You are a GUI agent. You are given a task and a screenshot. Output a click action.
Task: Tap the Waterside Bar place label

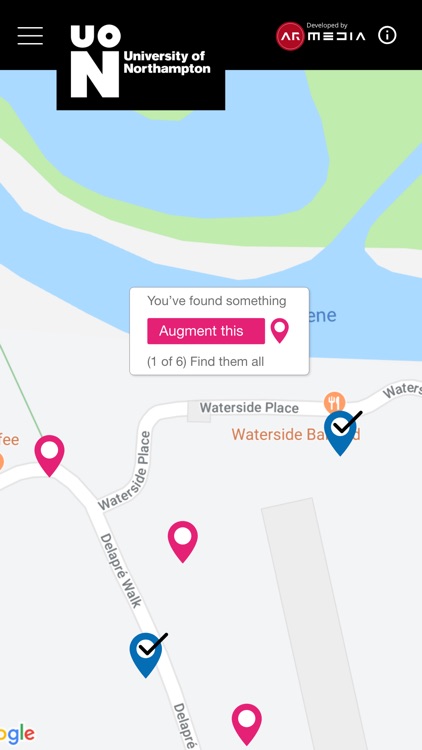click(296, 434)
